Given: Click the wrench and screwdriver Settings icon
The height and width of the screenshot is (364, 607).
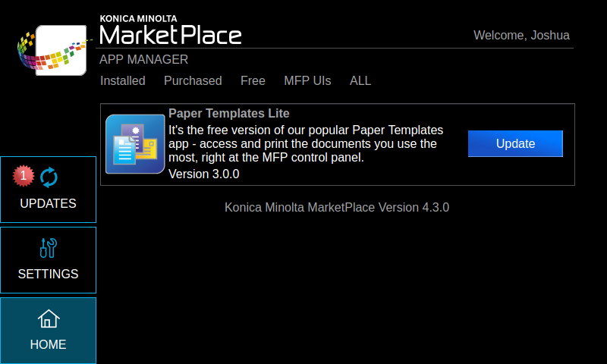Looking at the screenshot, I should pyautogui.click(x=48, y=247).
